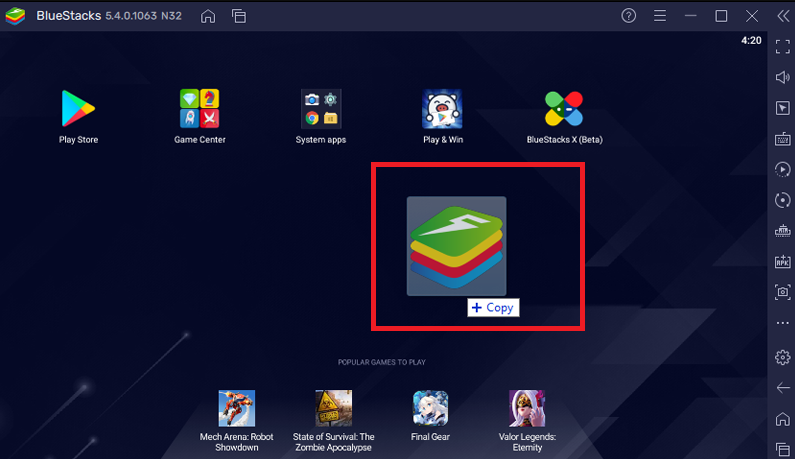This screenshot has width=795, height=459.
Task: Click the Install APK icon
Action: tap(782, 262)
